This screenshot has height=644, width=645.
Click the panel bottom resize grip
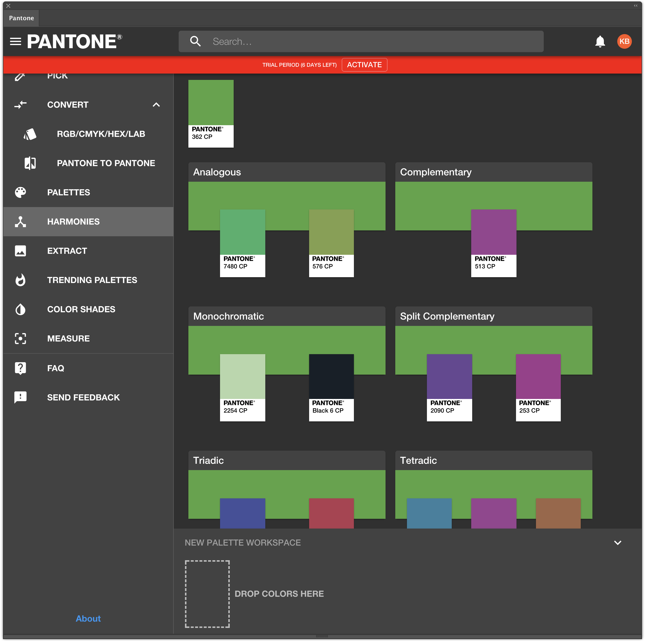pyautogui.click(x=322, y=636)
